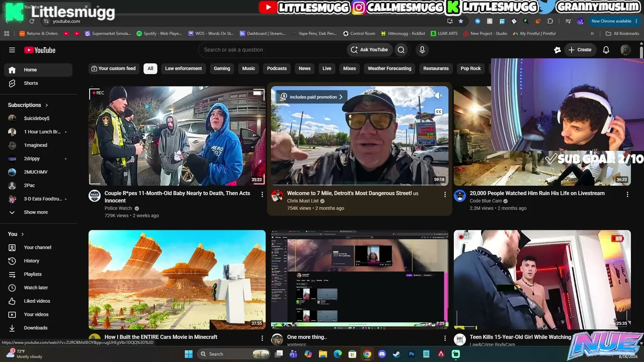Select the Law enforcement chip
Image resolution: width=644 pixels, height=362 pixels.
click(183, 68)
